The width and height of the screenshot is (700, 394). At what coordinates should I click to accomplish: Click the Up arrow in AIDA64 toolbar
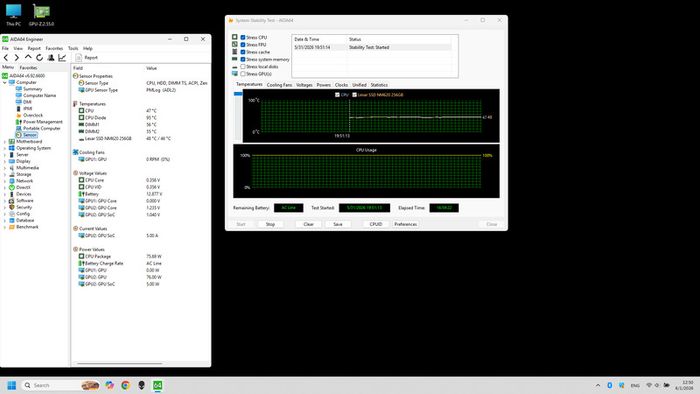point(28,58)
